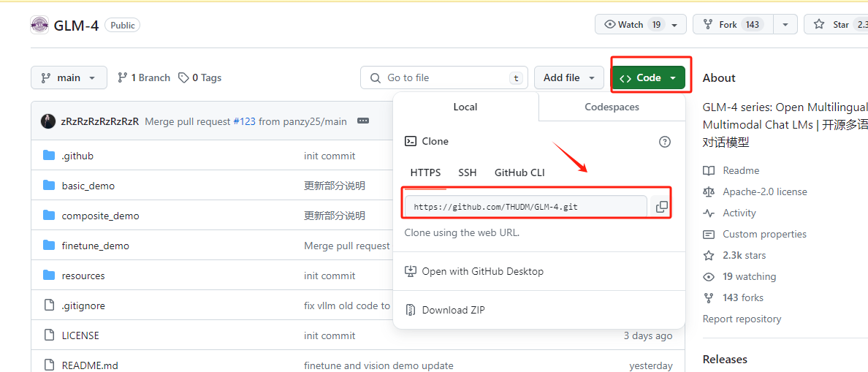The image size is (868, 372).
Task: Click inside the Go to file search box
Action: [x=444, y=78]
